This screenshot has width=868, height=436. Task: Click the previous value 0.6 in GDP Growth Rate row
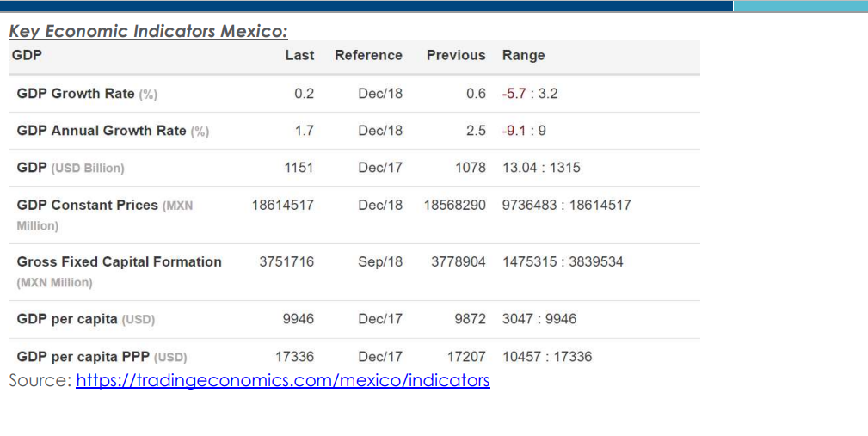[476, 94]
